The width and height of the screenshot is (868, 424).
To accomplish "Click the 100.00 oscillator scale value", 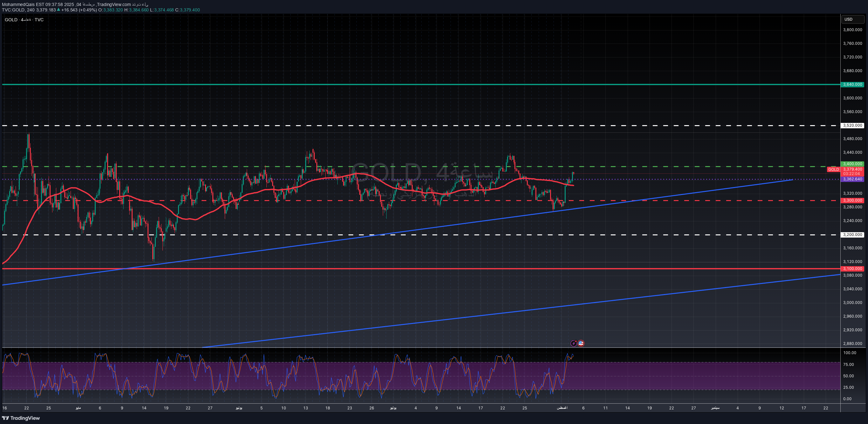I will pyautogui.click(x=850, y=353).
